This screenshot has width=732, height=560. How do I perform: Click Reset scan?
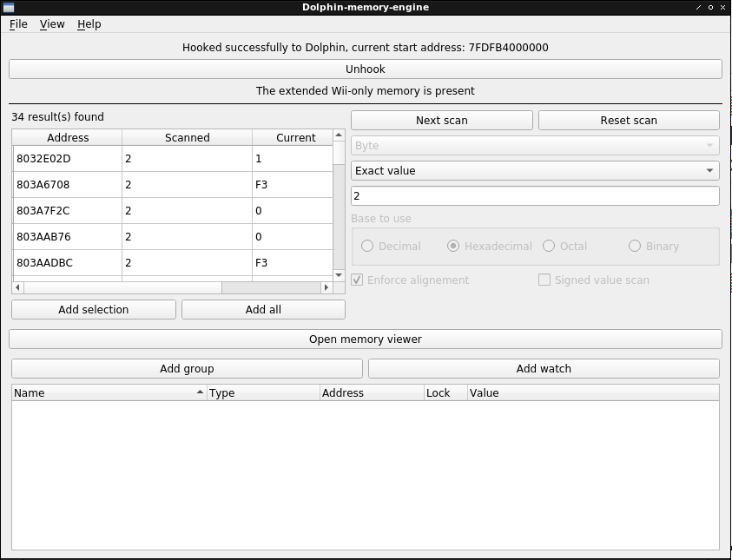pos(629,121)
